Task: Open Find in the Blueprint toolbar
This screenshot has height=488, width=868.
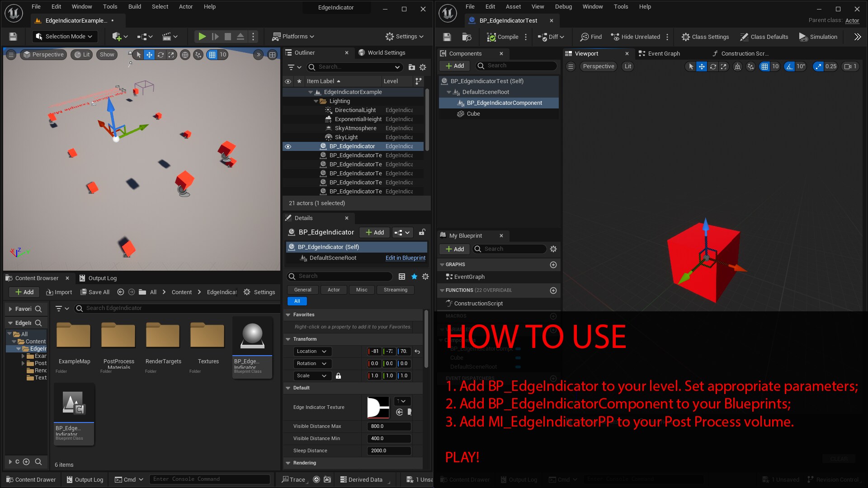Action: (590, 37)
